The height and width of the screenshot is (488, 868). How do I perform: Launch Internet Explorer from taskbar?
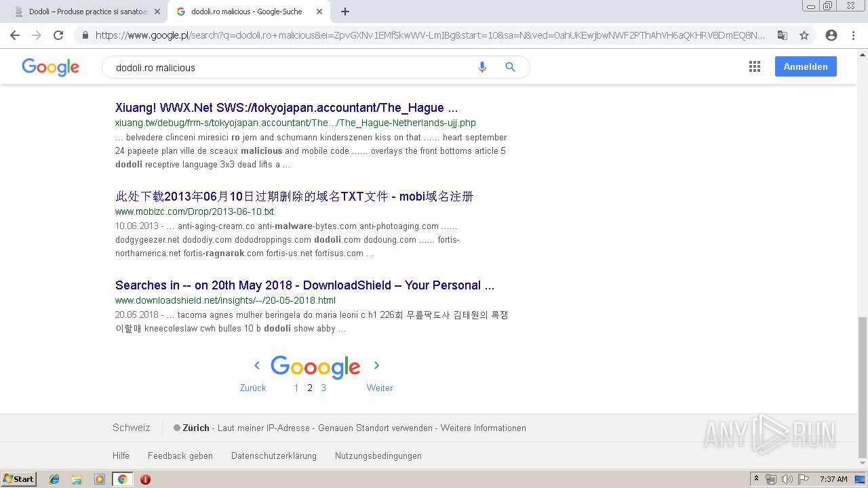(54, 479)
